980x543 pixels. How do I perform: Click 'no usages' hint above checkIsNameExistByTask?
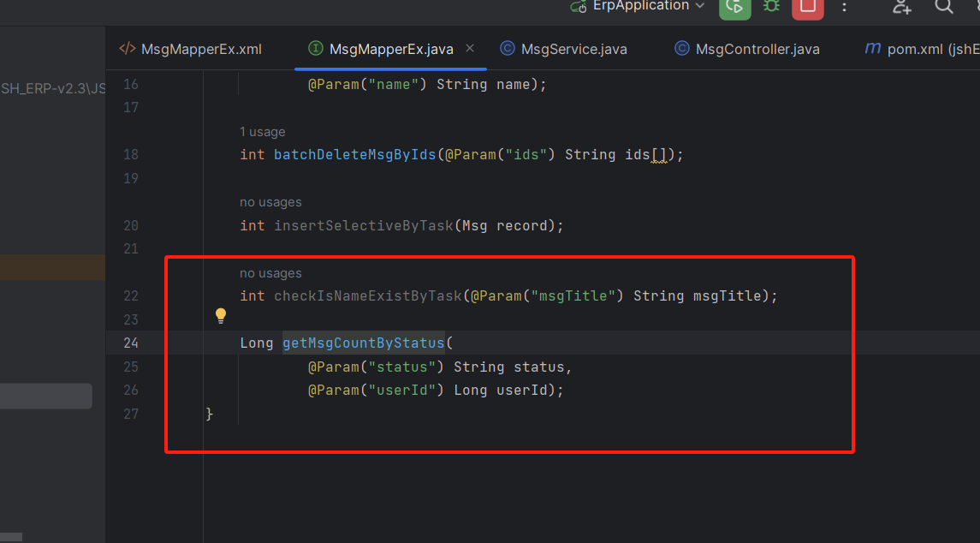[270, 273]
